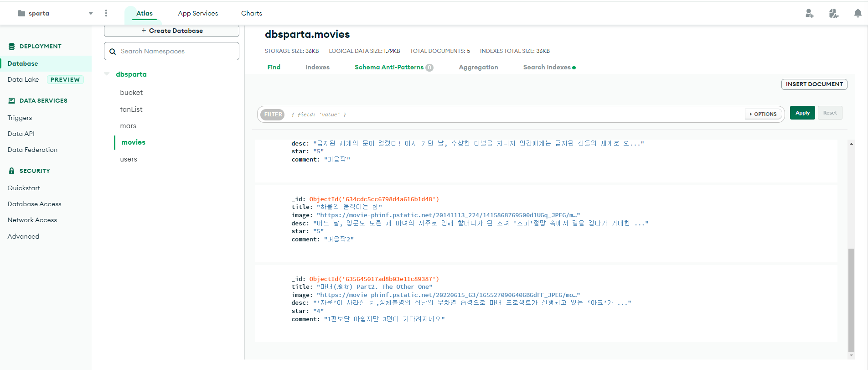Open Network Access settings
This screenshot has width=868, height=370.
(32, 220)
